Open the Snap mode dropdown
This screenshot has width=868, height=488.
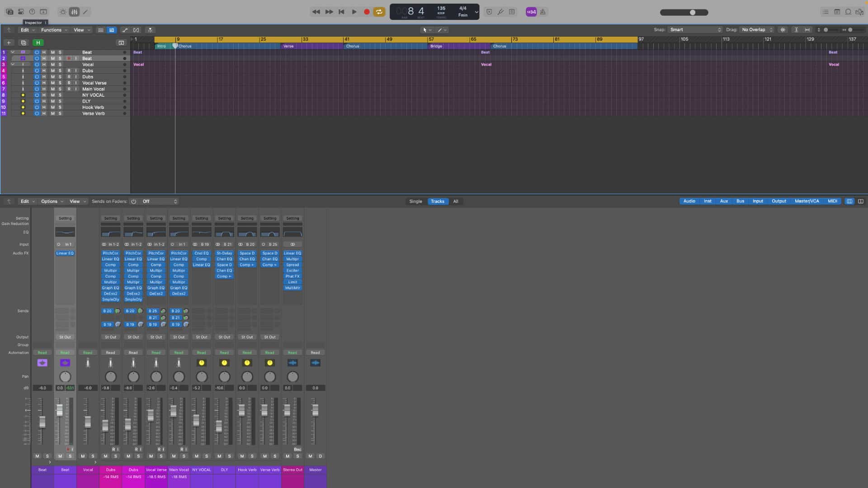point(695,30)
